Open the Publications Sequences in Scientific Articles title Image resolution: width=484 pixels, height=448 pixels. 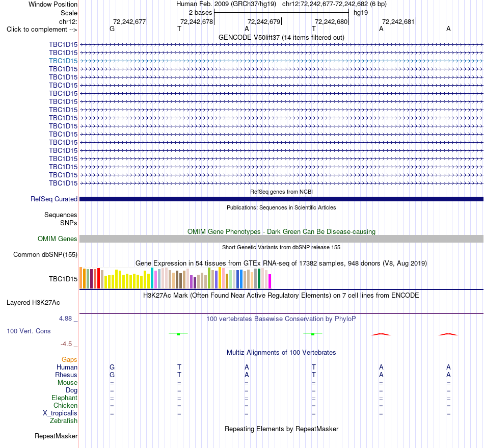tap(281, 207)
